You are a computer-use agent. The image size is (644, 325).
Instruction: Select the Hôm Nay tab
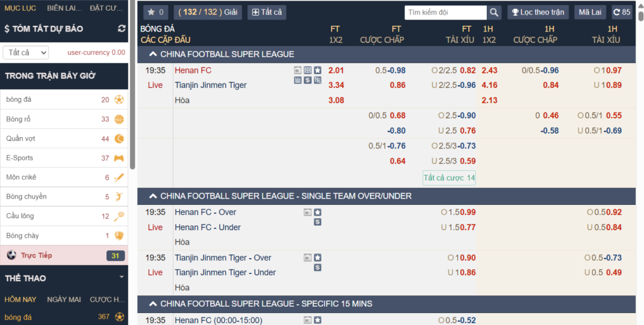coord(21,299)
